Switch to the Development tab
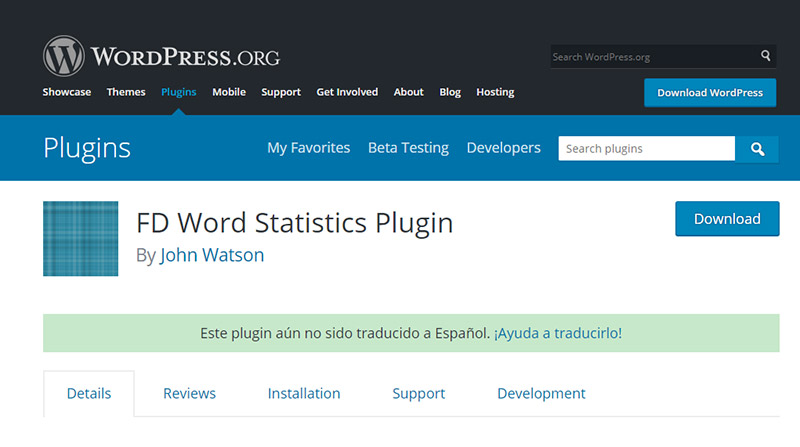Screen dimensions: 800x447 541,393
